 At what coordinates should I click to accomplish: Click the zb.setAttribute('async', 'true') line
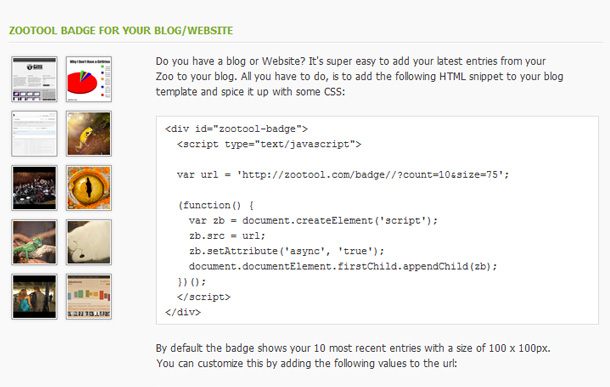point(287,251)
